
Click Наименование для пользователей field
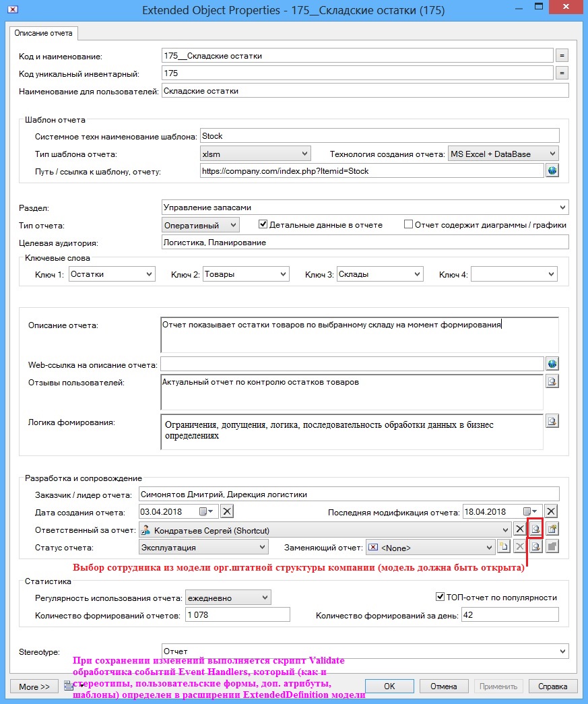pos(365,91)
